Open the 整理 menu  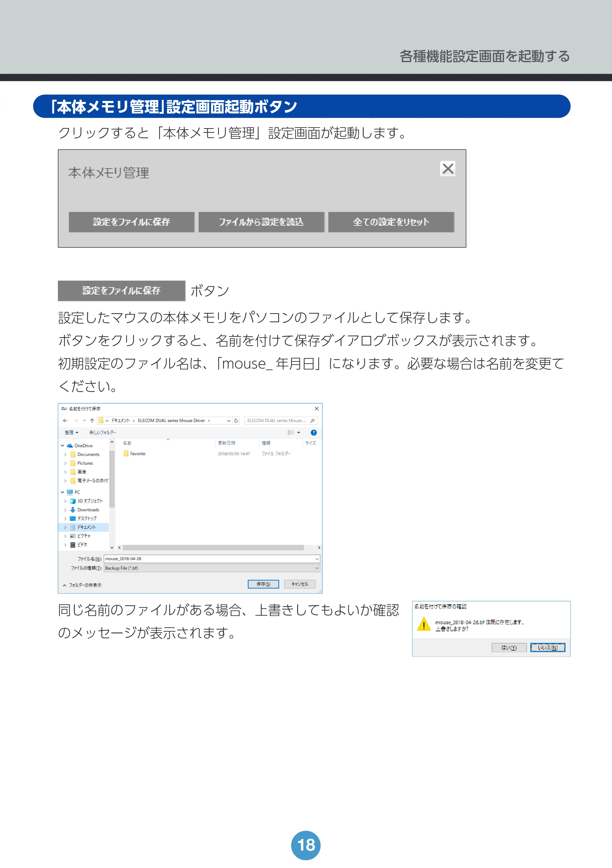point(71,432)
